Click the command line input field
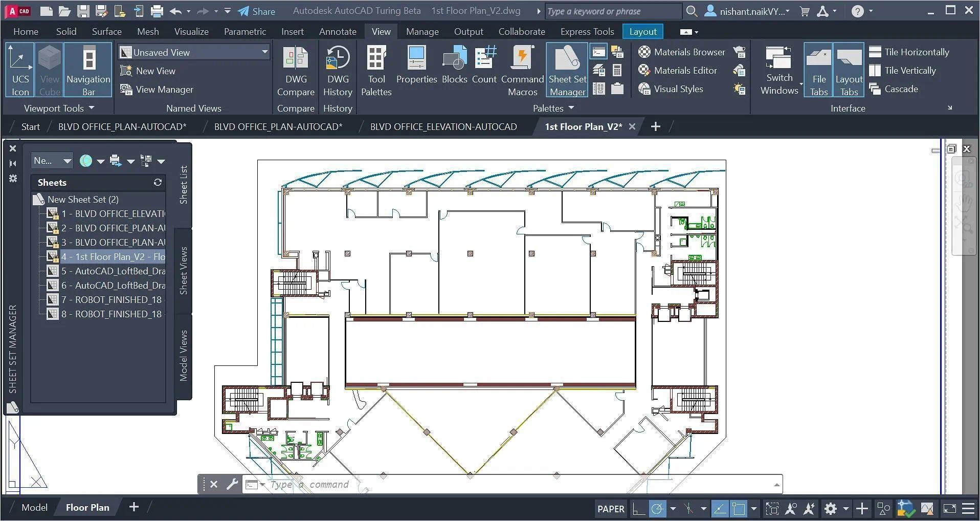 (x=511, y=485)
